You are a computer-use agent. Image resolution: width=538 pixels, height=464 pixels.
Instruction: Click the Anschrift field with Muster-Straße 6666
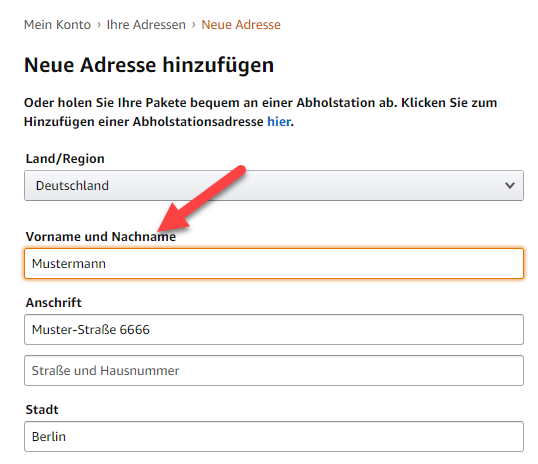[274, 329]
